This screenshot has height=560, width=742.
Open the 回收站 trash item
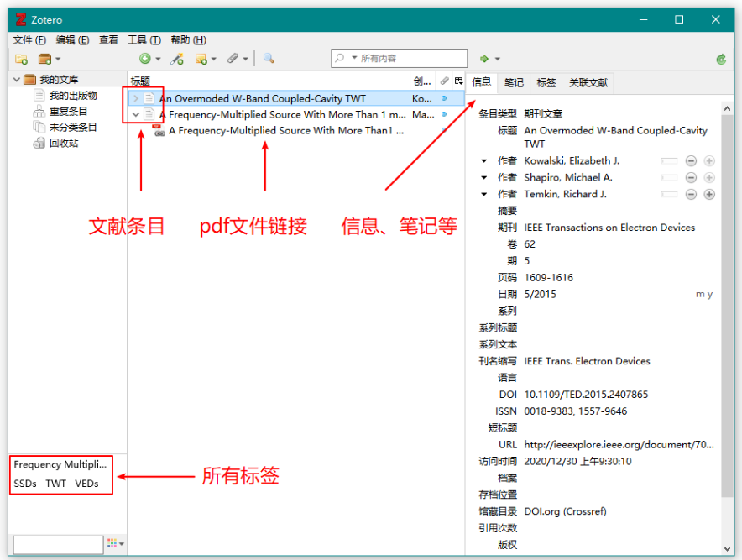pos(64,144)
